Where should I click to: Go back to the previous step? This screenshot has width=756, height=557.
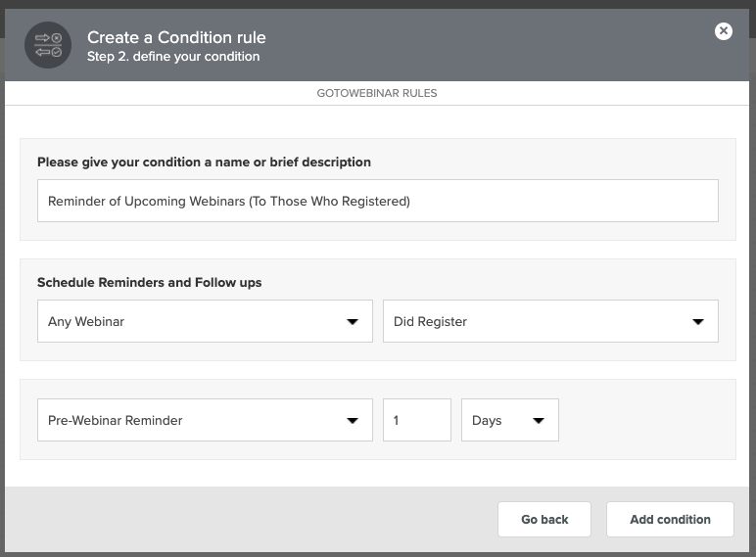(x=544, y=520)
